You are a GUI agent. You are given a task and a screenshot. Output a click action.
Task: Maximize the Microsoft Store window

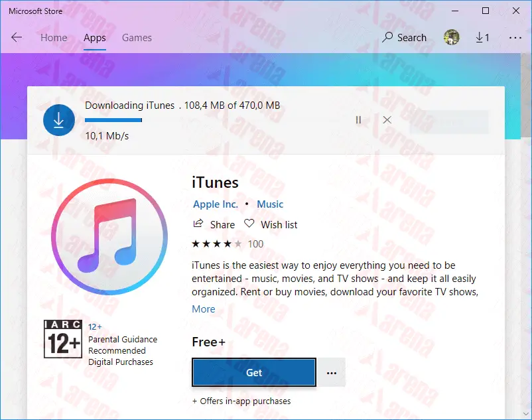point(486,11)
